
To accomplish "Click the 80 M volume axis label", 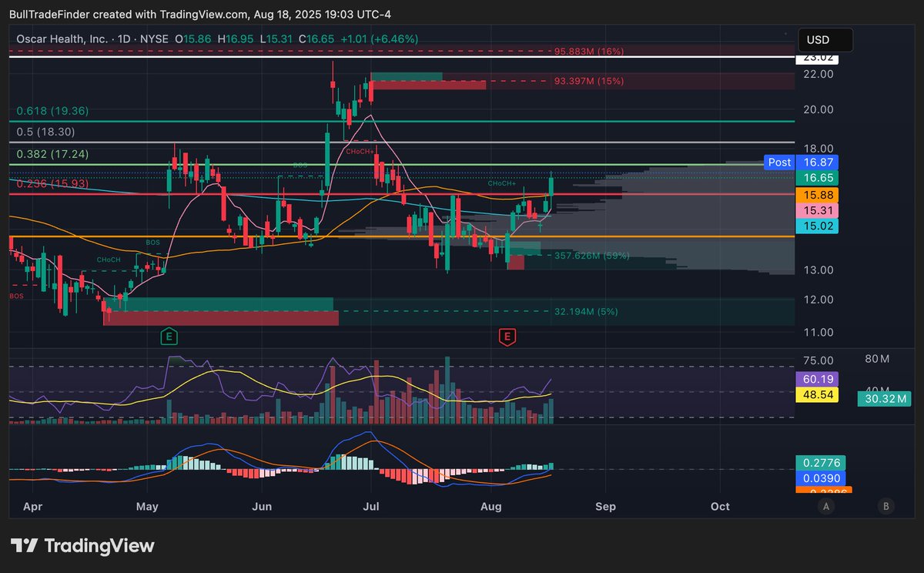I will click(x=877, y=359).
